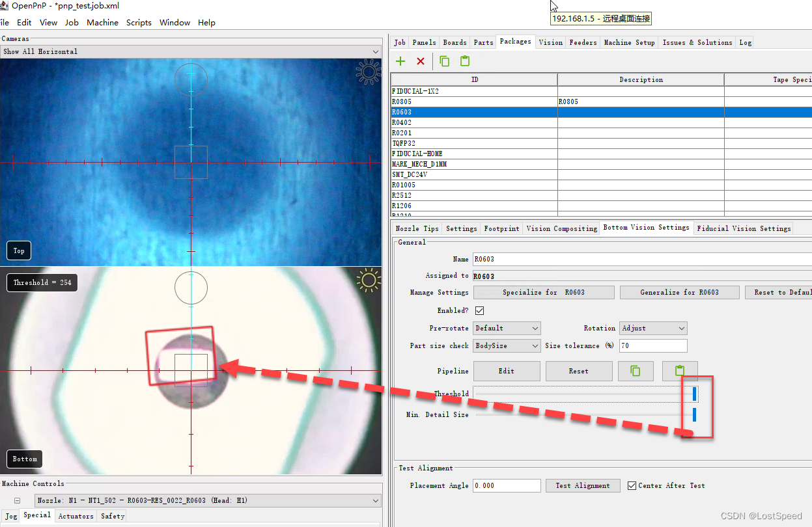Screen dimensions: 812x527
Task: Copy pipeline to clipboard icon button
Action: 636,371
